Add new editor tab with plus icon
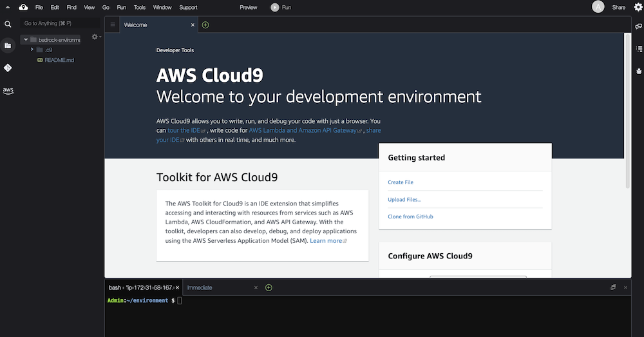This screenshot has width=644, height=337. tap(205, 25)
